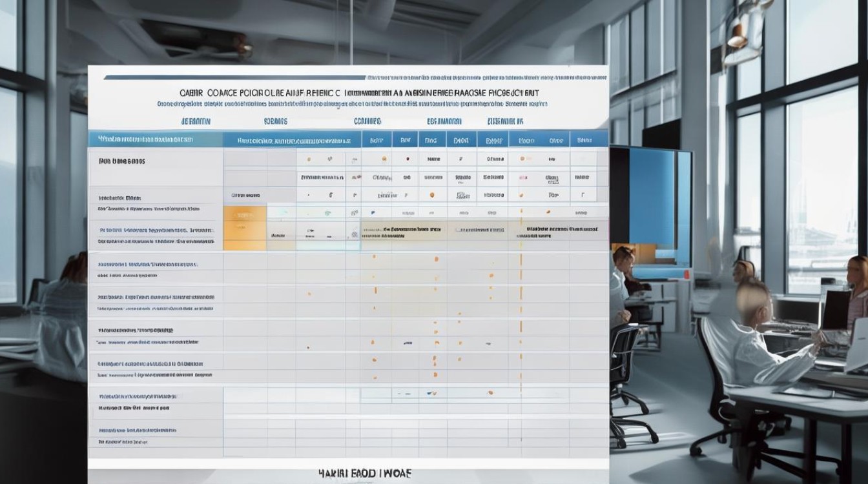Click the first tab below the subtitle
Screen dimensions: 868x484
(x=195, y=121)
